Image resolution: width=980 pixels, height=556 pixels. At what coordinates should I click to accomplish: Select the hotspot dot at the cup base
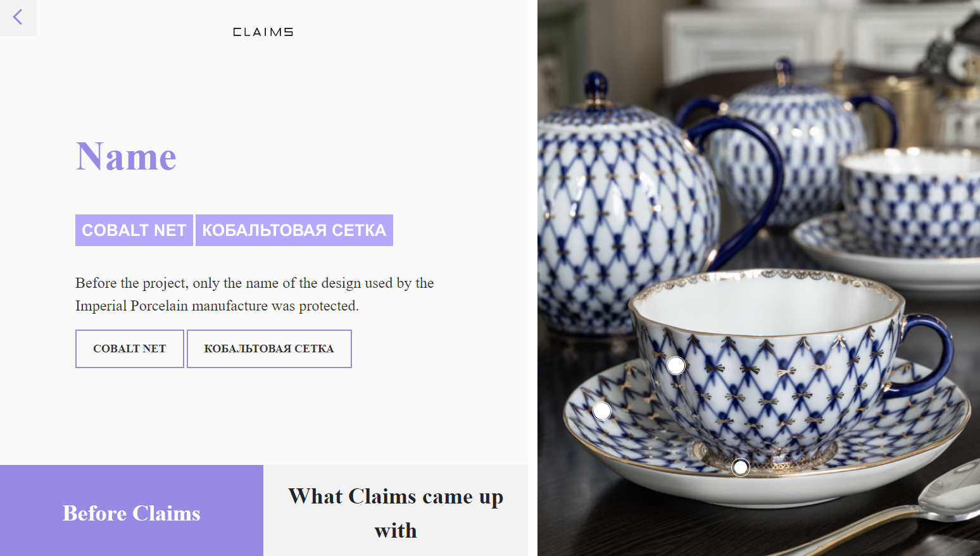click(741, 467)
